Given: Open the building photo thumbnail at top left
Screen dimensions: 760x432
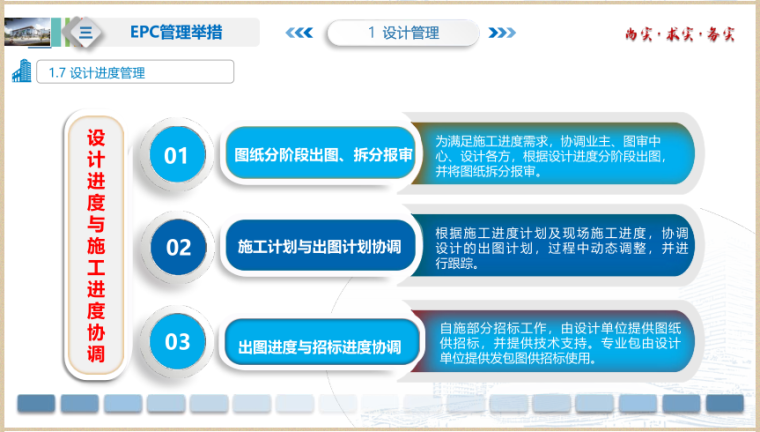Looking at the screenshot, I should tap(27, 32).
